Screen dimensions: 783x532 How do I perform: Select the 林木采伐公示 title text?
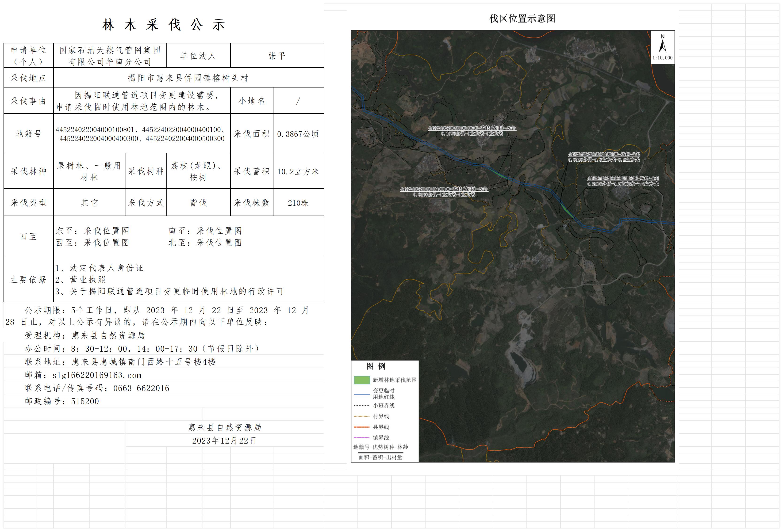tap(164, 25)
